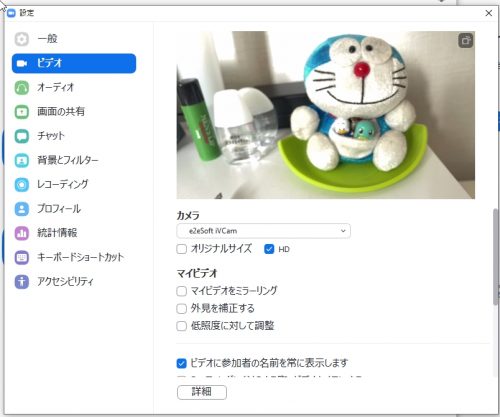Open 画面の共有 settings
Screen dimensions: 500x417
pyautogui.click(x=74, y=112)
